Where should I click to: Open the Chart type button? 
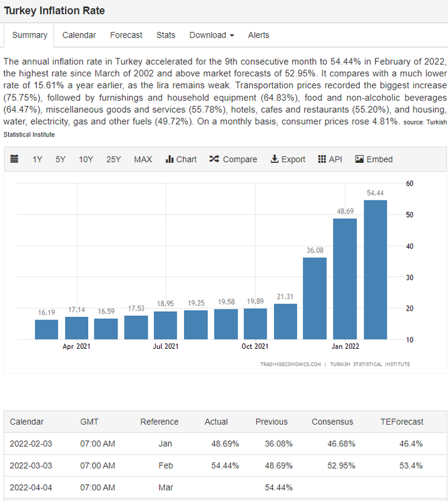coord(181,159)
